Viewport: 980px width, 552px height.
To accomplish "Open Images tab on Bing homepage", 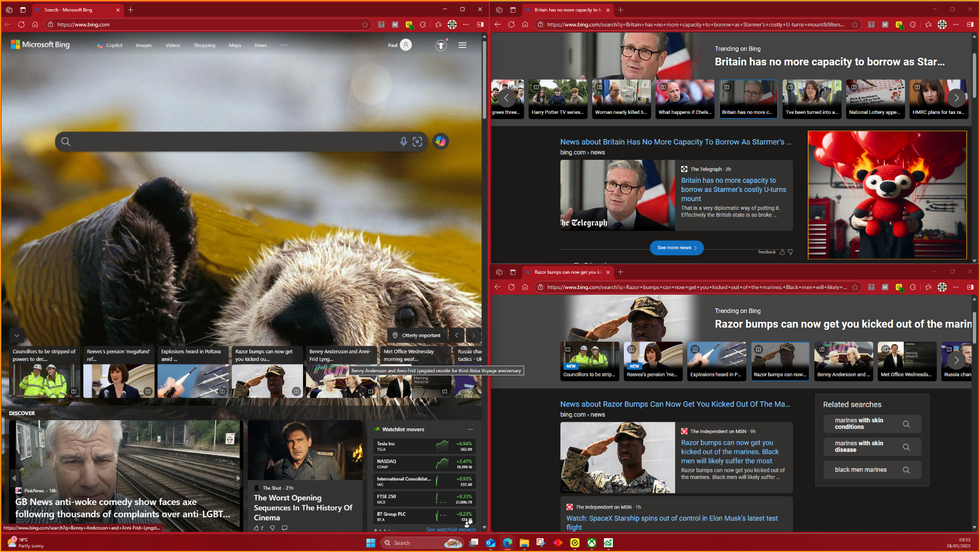I will [x=144, y=45].
